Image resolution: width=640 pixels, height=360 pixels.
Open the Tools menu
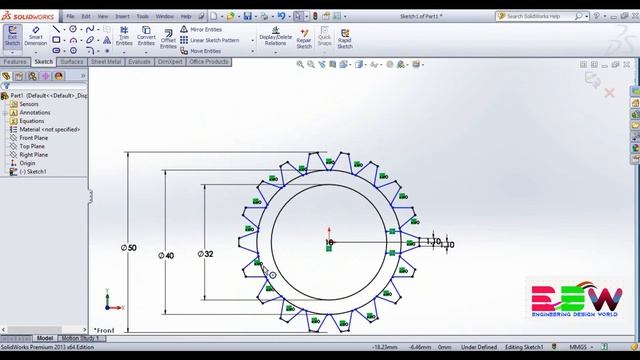(x=142, y=16)
